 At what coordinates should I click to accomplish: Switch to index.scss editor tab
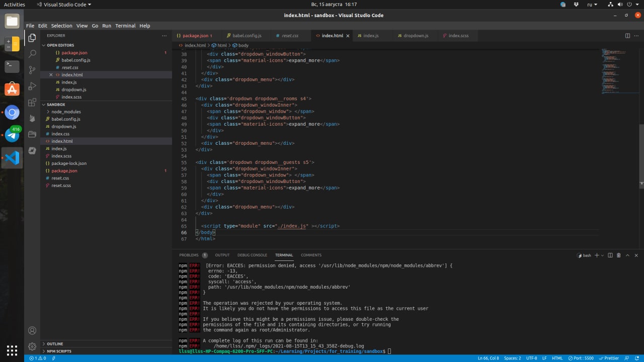point(458,36)
